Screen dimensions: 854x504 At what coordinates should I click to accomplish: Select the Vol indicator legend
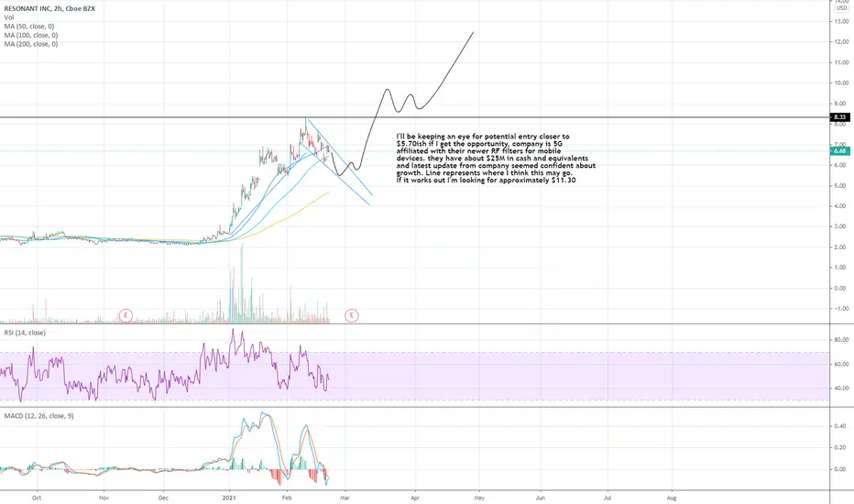coord(9,17)
